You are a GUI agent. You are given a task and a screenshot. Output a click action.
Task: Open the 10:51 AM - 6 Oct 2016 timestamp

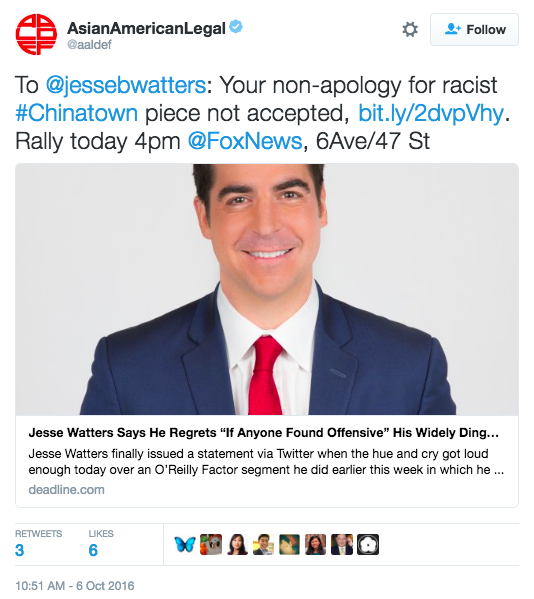tap(75, 586)
